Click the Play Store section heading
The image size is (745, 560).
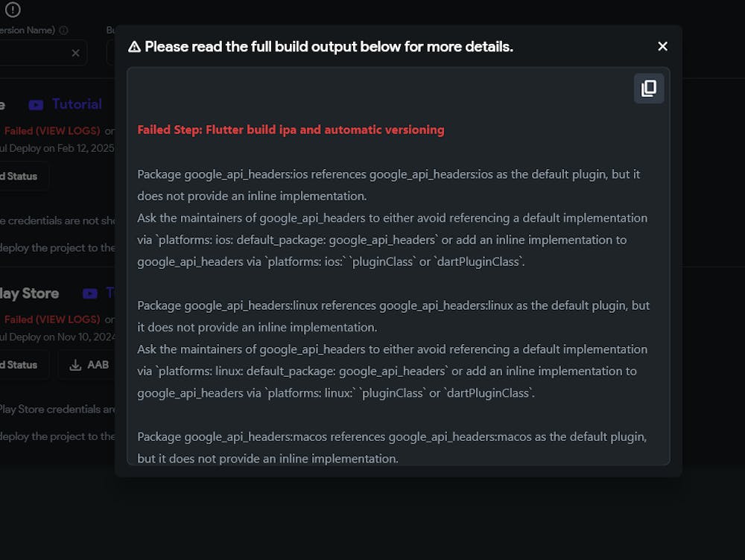[30, 293]
